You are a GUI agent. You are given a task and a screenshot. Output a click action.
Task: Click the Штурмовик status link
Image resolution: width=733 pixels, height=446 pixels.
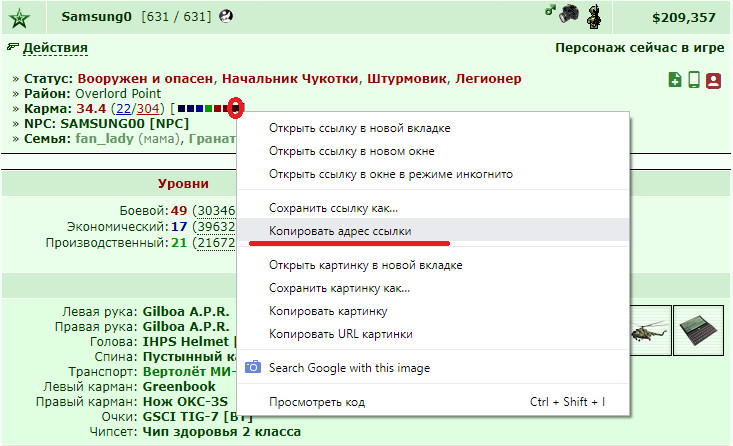click(406, 79)
